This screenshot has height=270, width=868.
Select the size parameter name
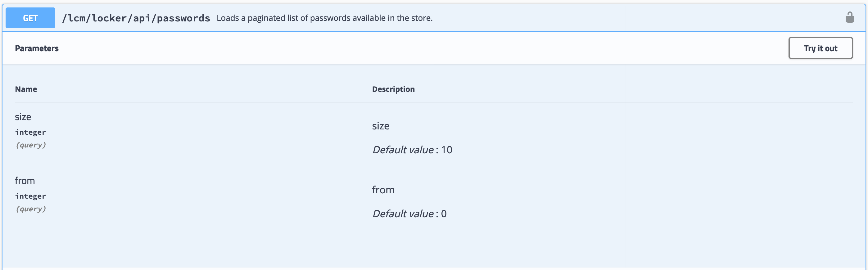[23, 117]
